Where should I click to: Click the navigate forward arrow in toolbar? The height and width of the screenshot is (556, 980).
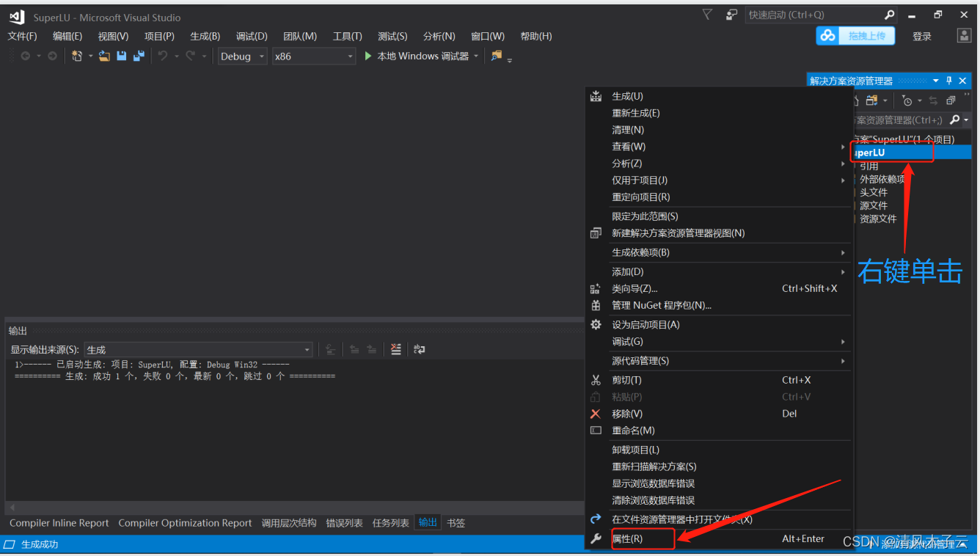point(52,56)
